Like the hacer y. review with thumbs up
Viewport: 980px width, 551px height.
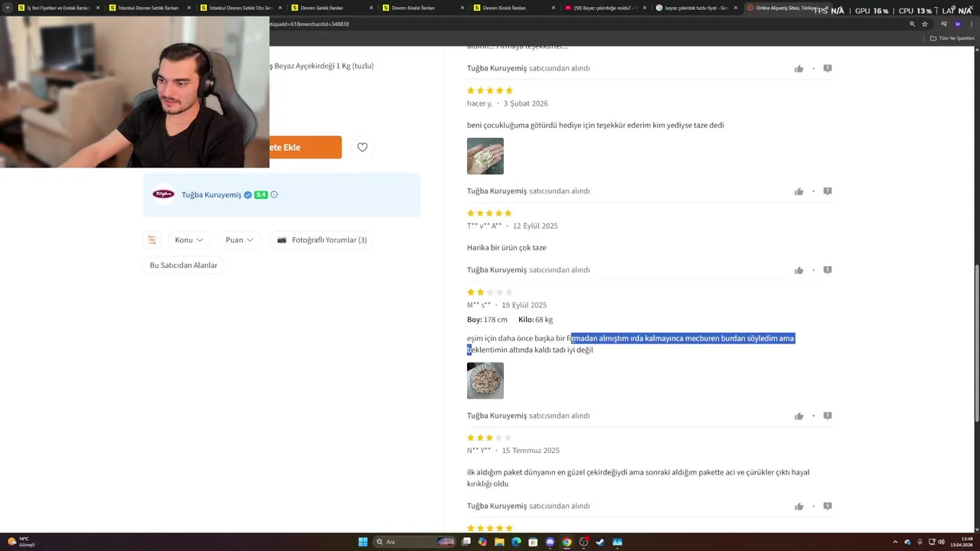coord(799,191)
